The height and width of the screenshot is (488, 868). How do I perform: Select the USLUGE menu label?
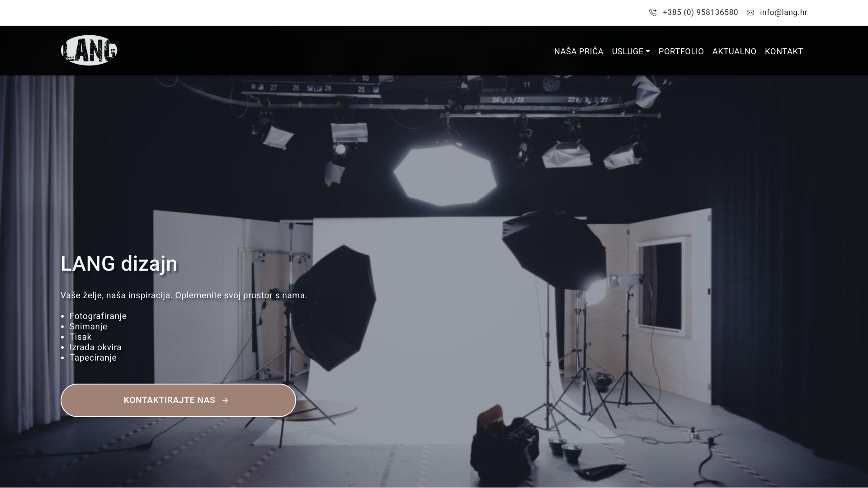coord(627,52)
